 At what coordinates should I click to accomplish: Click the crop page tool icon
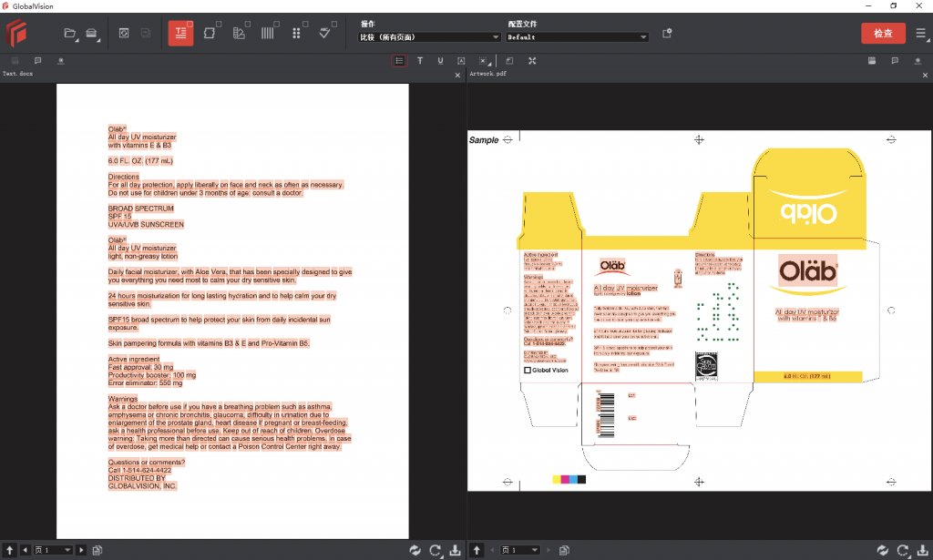click(510, 61)
